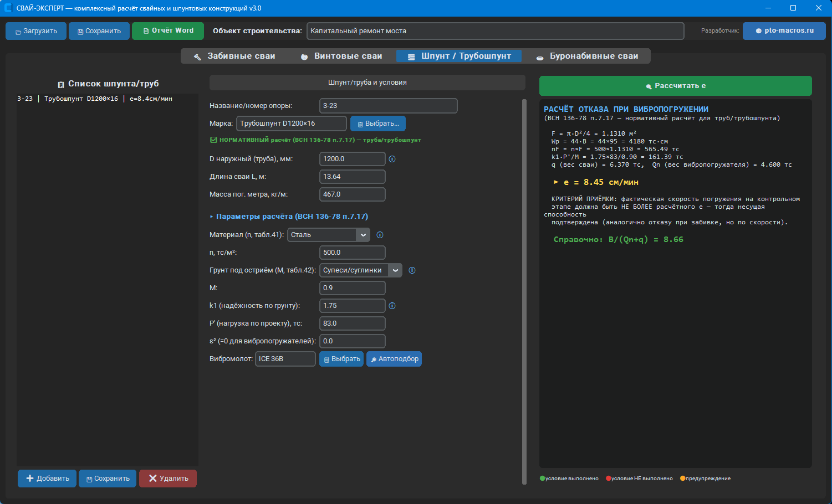Click the line k1·P'/M = 161.39 тс
The height and width of the screenshot is (504, 832).
(617, 157)
